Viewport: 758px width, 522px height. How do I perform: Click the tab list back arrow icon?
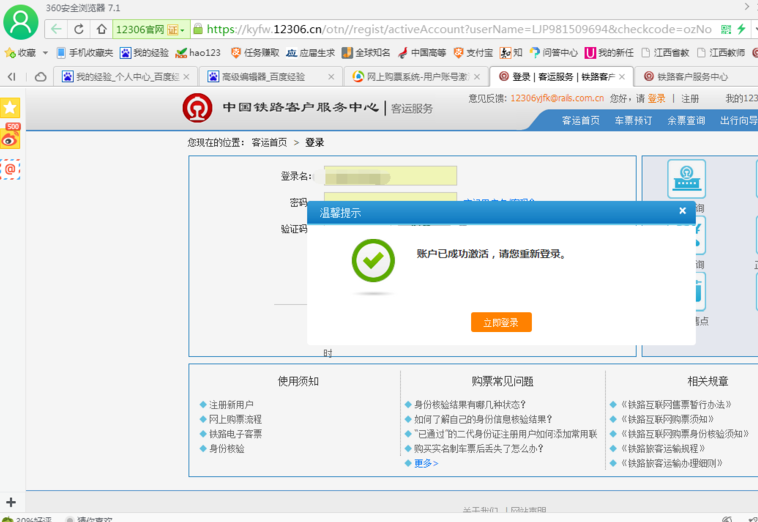[x=12, y=77]
